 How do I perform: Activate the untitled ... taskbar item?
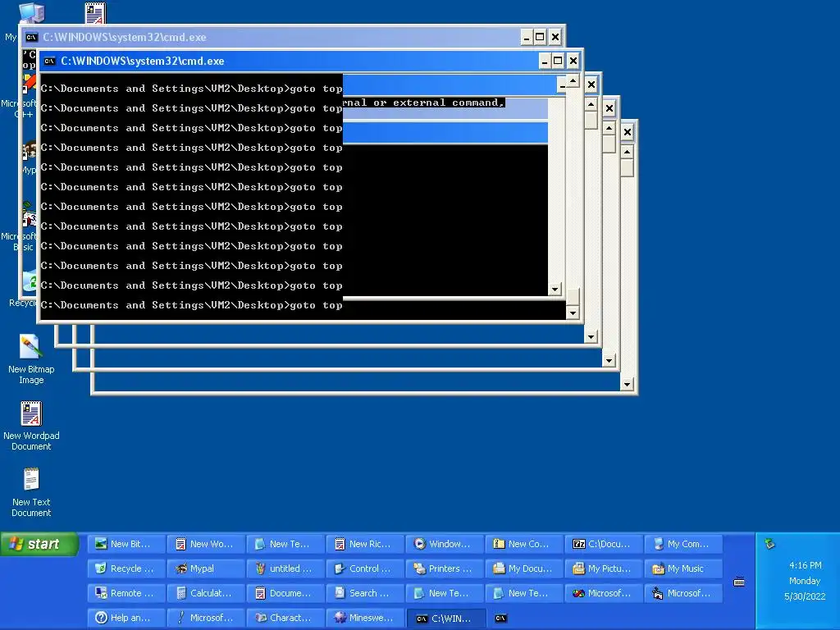tap(285, 568)
